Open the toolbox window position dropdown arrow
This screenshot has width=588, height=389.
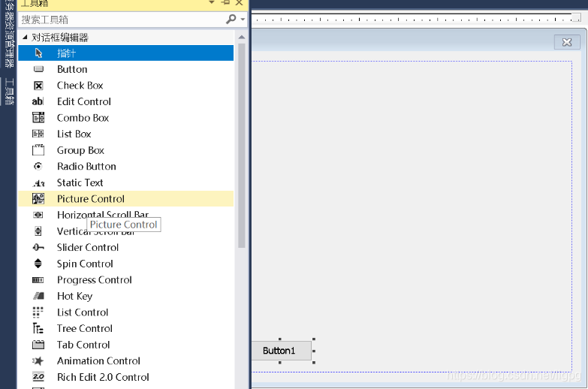pyautogui.click(x=212, y=2)
